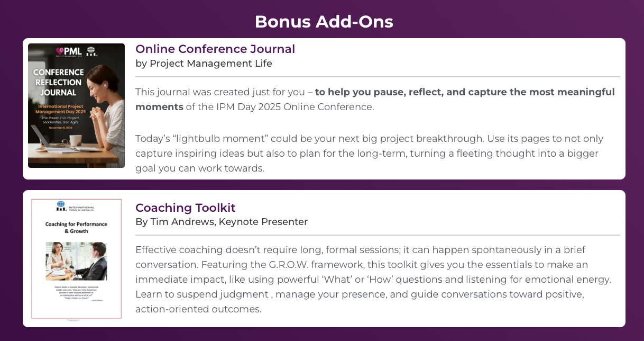Click the PML logo on journal cover

point(69,51)
